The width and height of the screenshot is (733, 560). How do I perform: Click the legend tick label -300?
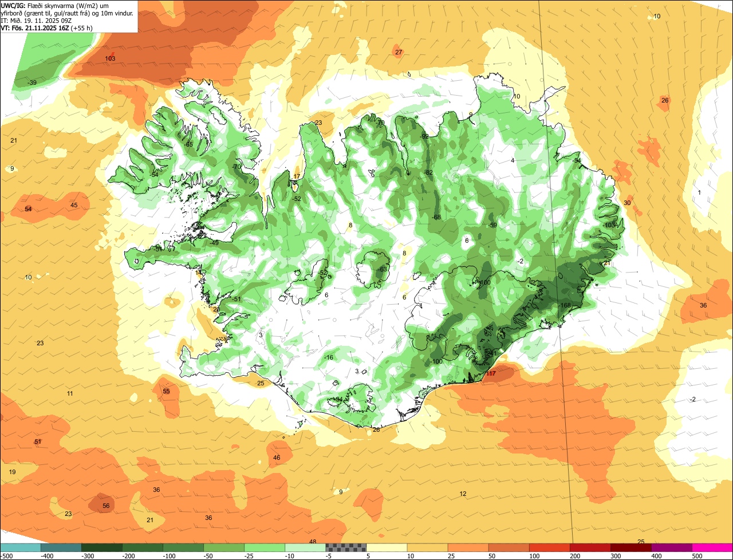88,555
